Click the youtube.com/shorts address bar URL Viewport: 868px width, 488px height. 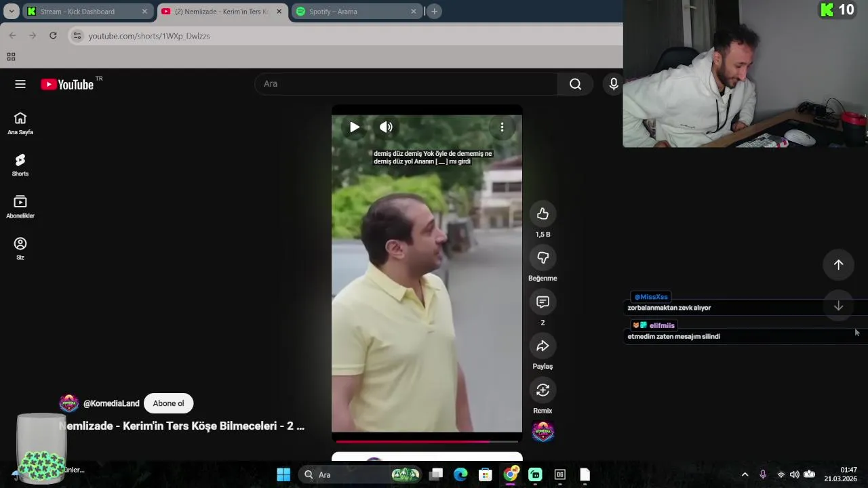(149, 36)
